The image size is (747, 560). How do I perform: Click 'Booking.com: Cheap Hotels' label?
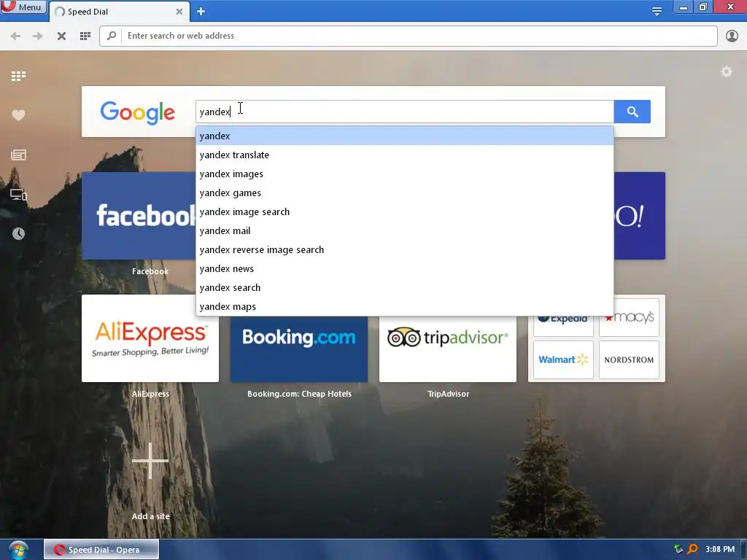pos(299,394)
